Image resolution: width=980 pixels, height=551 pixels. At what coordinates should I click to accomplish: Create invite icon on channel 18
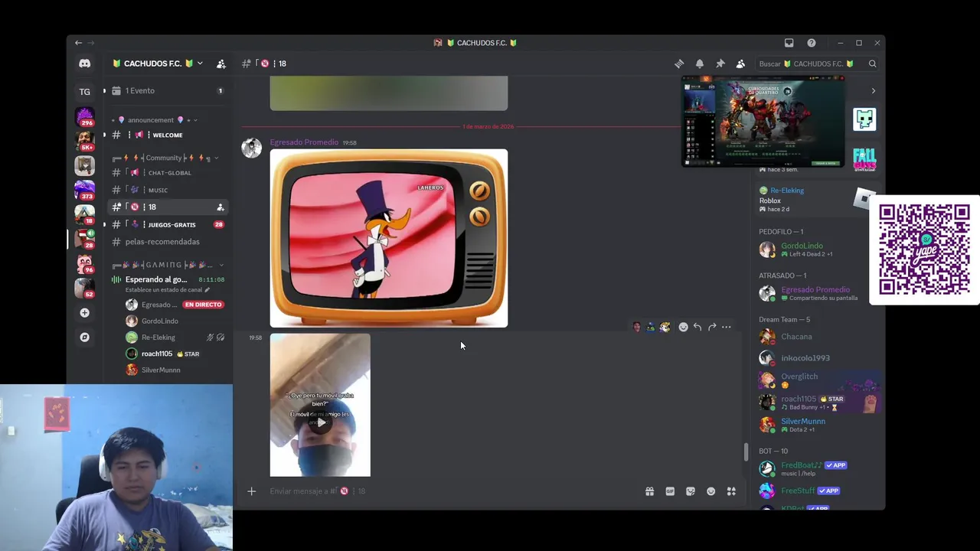[x=220, y=207]
